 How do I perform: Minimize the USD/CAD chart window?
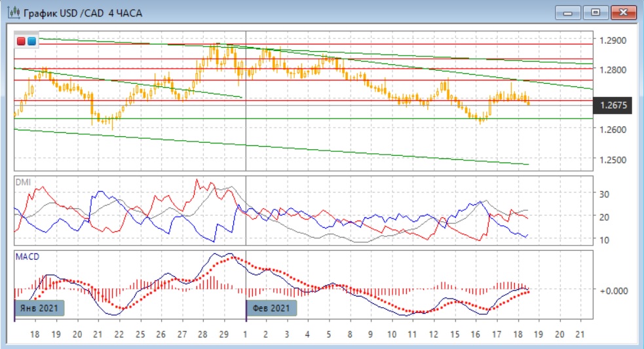(569, 12)
